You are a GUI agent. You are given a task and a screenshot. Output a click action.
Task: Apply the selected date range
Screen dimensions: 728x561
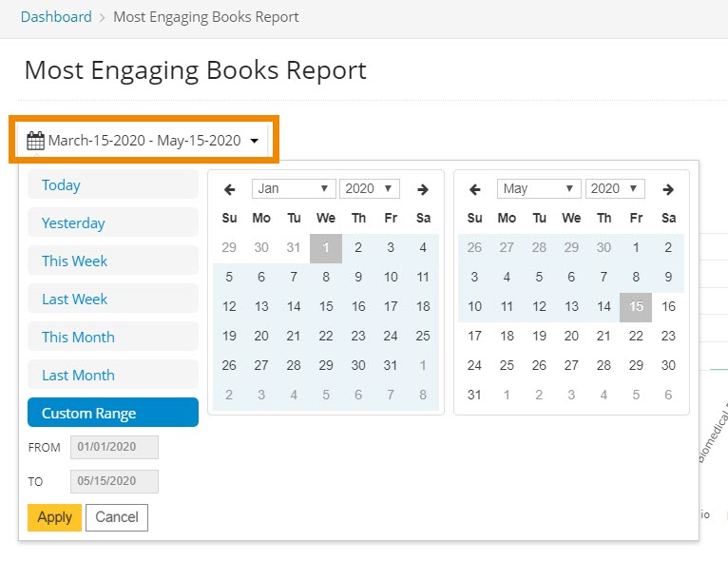tap(54, 517)
